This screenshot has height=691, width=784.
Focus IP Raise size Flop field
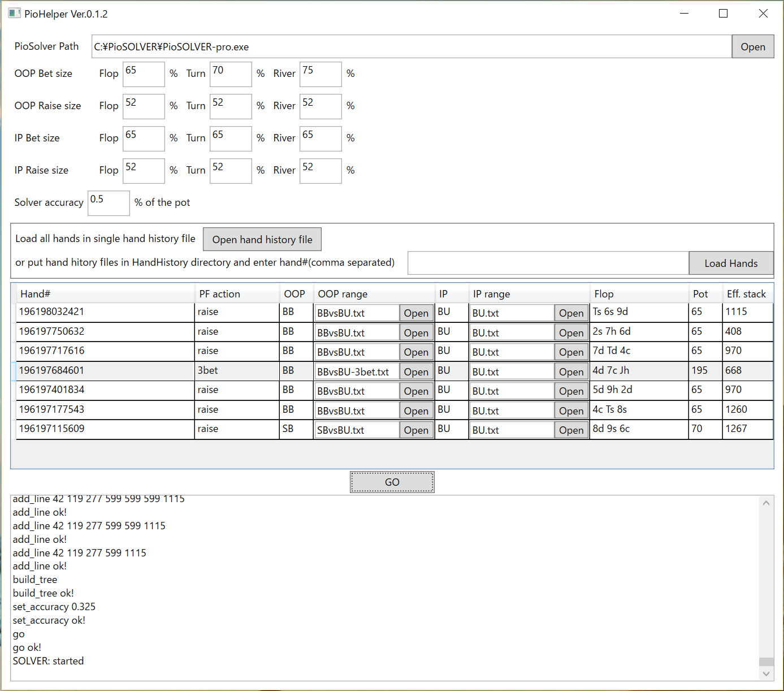[x=144, y=171]
